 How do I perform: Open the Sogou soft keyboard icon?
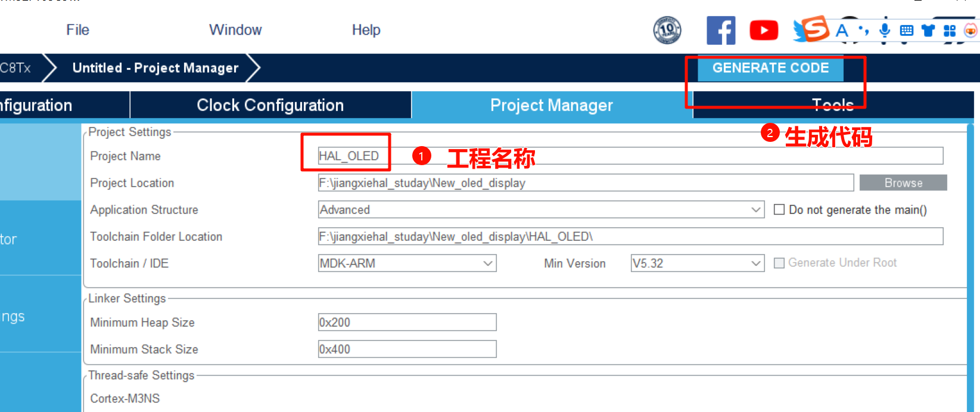(x=906, y=30)
